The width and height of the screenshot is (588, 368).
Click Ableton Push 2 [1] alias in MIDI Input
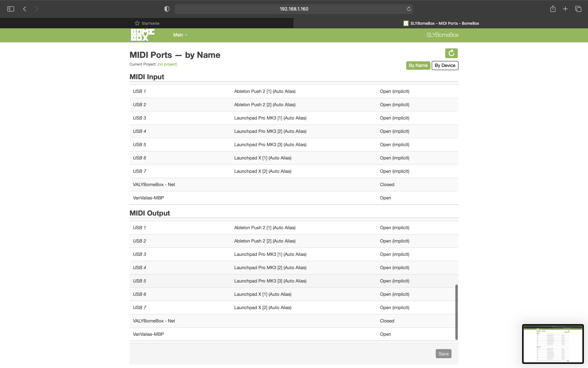(265, 91)
